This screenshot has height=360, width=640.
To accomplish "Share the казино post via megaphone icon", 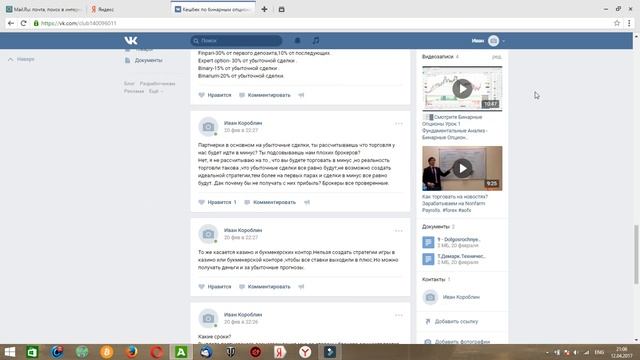I will click(301, 287).
